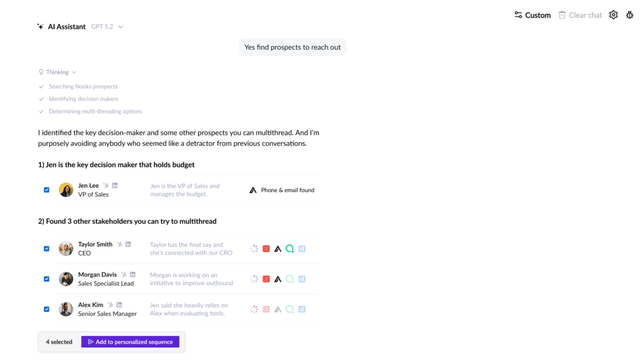Open the GPT 5.2 model dropdown
This screenshot has height=362, width=644.
pos(107,27)
